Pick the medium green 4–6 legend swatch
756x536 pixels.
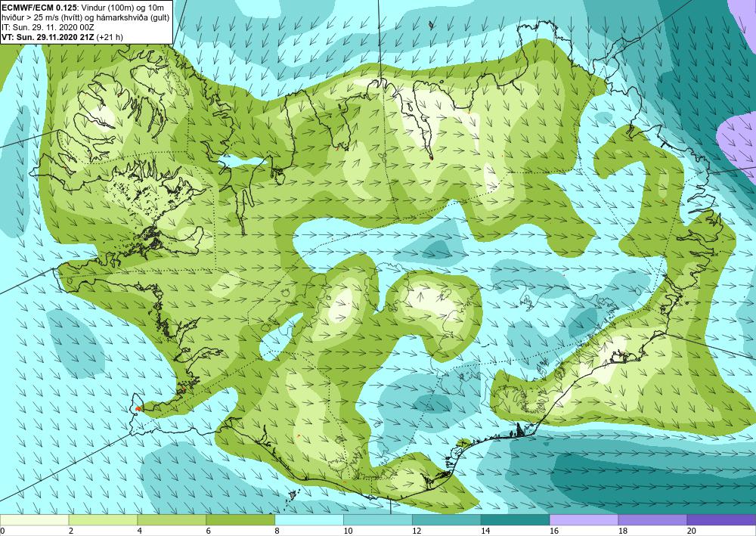[172, 520]
